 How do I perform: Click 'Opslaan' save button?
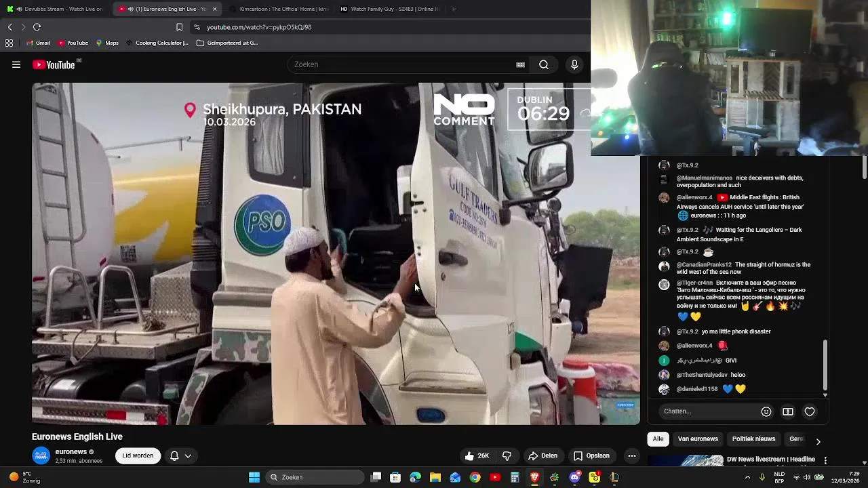point(591,456)
